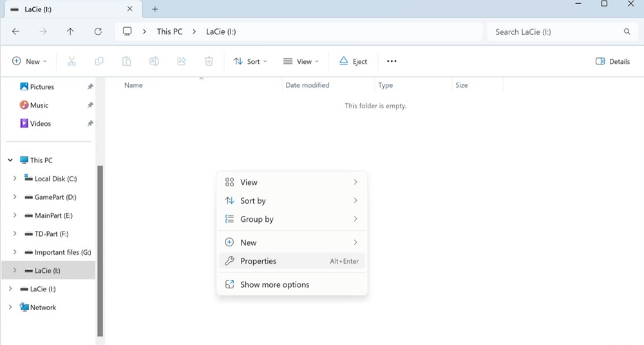Expand Important files (G:) node
Image resolution: width=644 pixels, height=345 pixels.
15,252
